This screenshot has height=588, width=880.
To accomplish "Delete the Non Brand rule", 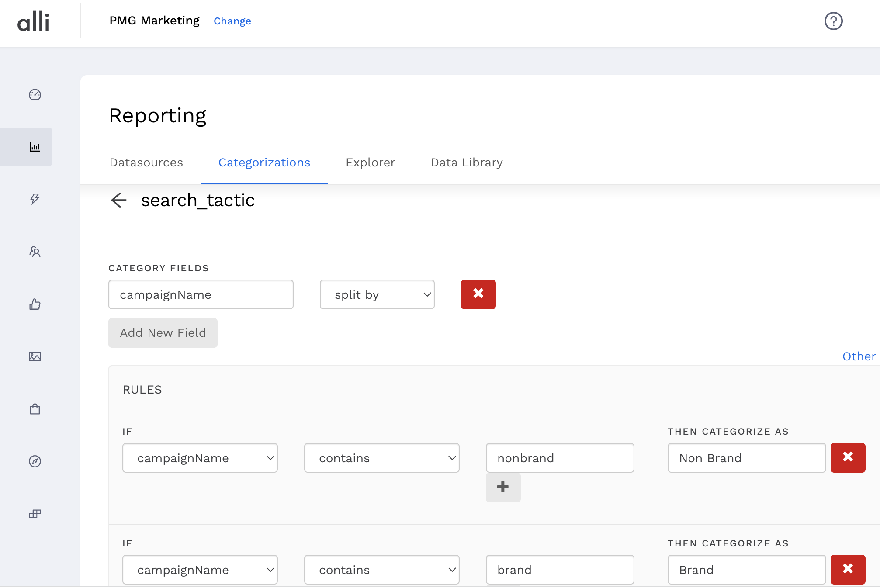I will [x=848, y=458].
